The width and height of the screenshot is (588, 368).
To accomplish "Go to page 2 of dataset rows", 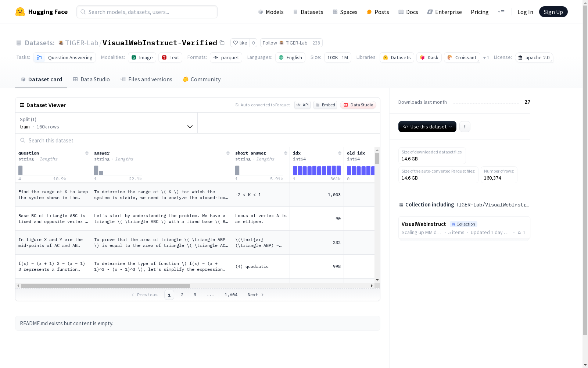I will point(182,295).
